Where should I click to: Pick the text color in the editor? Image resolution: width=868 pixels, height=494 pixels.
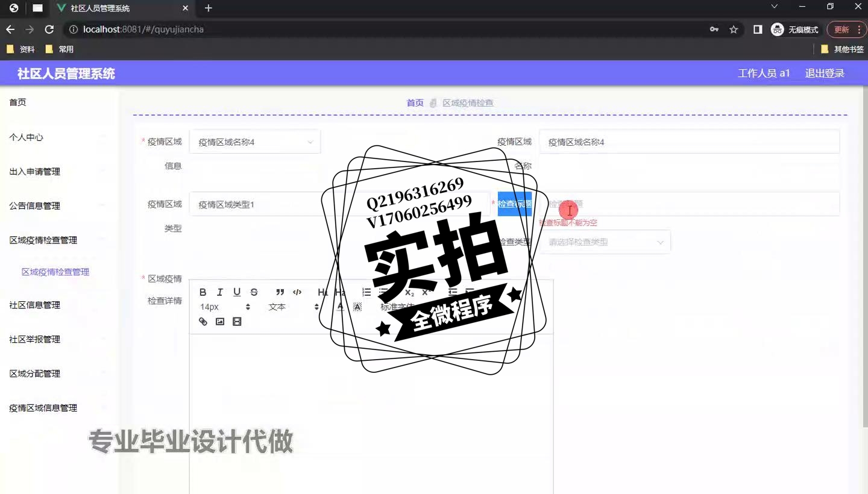click(x=341, y=307)
